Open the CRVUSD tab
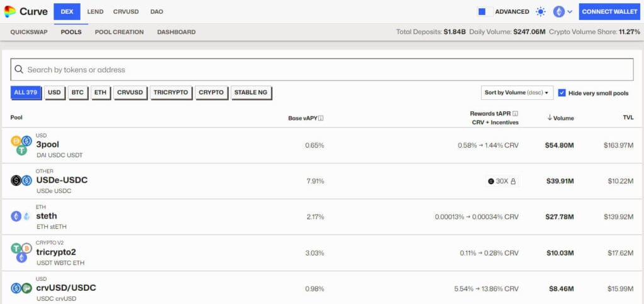Viewport: 644px width, 304px height. tap(125, 12)
